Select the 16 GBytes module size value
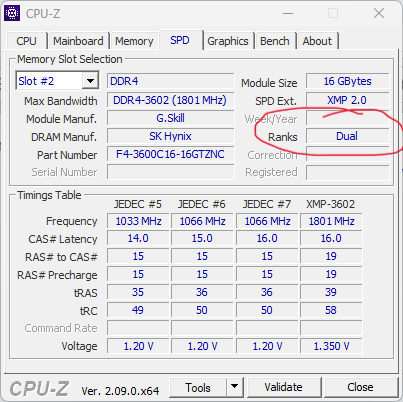 [x=348, y=81]
